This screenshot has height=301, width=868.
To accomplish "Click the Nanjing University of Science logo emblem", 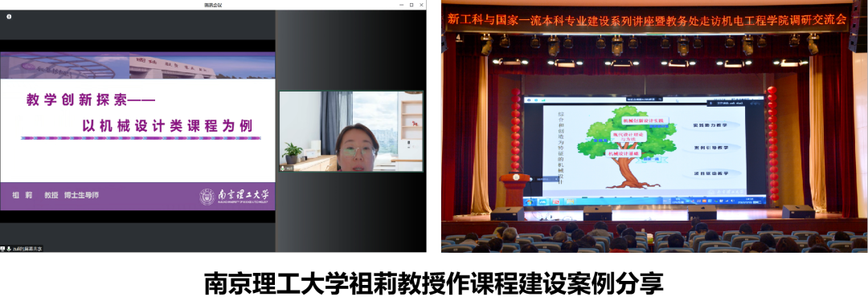I will point(207,197).
